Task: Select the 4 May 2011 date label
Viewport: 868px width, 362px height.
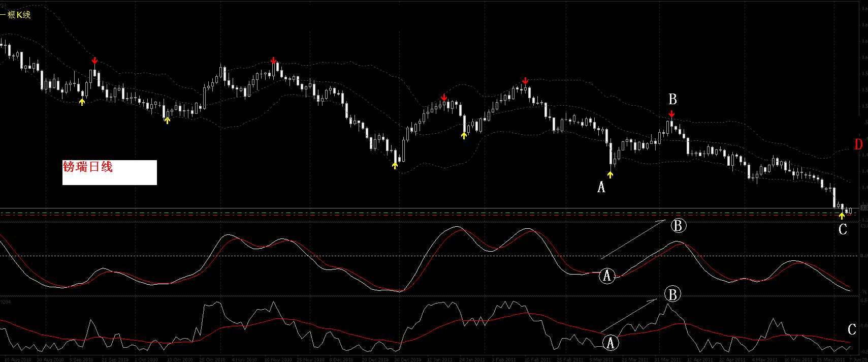Action: coord(765,359)
